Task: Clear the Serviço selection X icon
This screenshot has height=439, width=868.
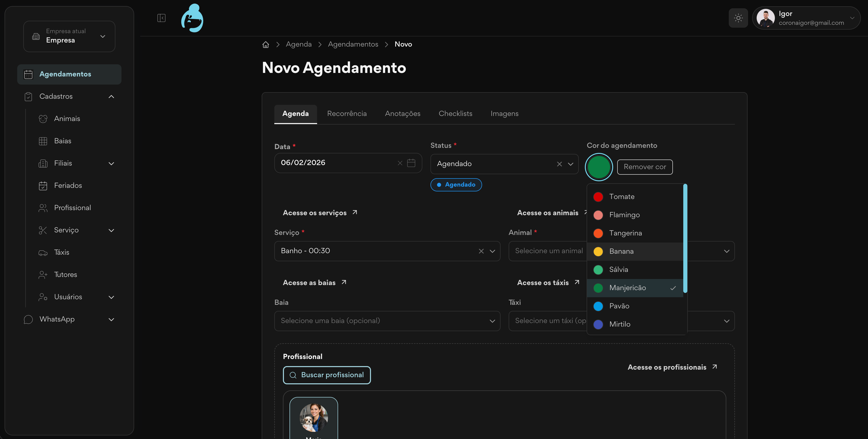Action: pos(481,251)
